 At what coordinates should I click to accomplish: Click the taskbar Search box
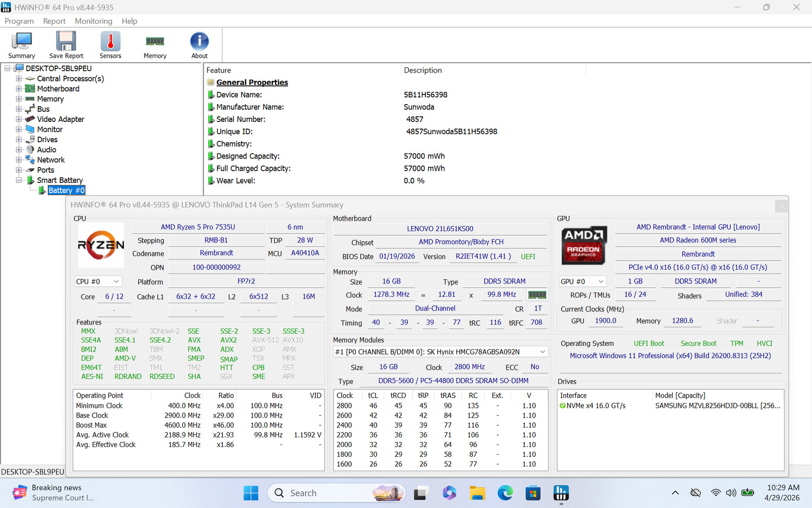tap(336, 493)
